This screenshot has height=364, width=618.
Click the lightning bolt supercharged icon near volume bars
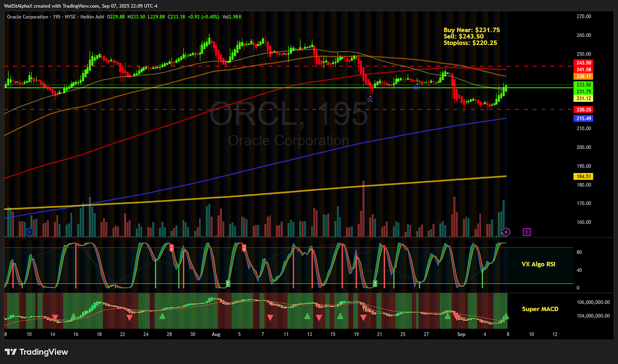tap(506, 232)
